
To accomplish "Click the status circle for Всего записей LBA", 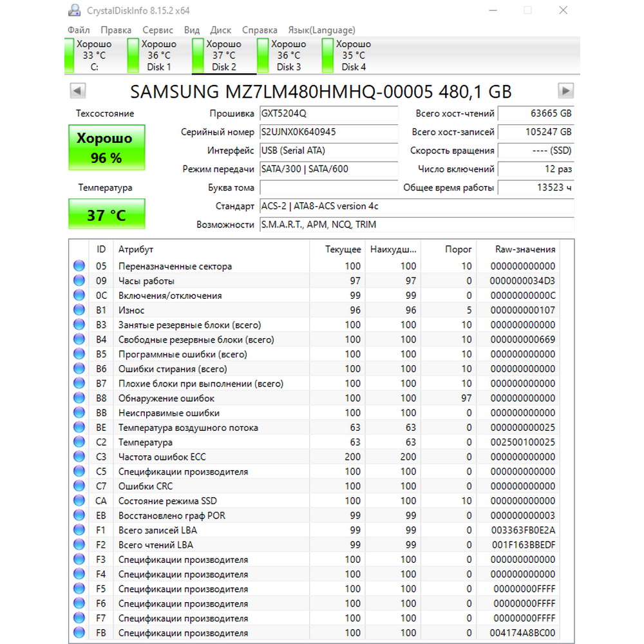I will coord(79,530).
